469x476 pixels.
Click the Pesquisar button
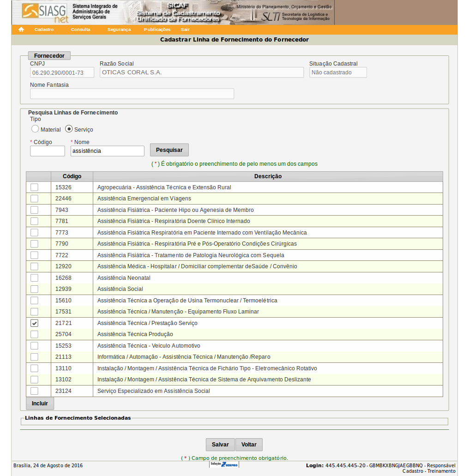pyautogui.click(x=169, y=150)
